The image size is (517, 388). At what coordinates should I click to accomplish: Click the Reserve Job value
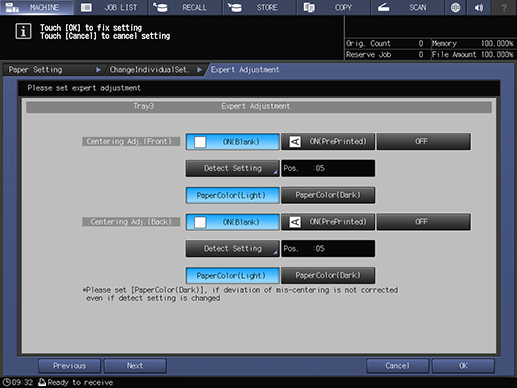click(421, 55)
